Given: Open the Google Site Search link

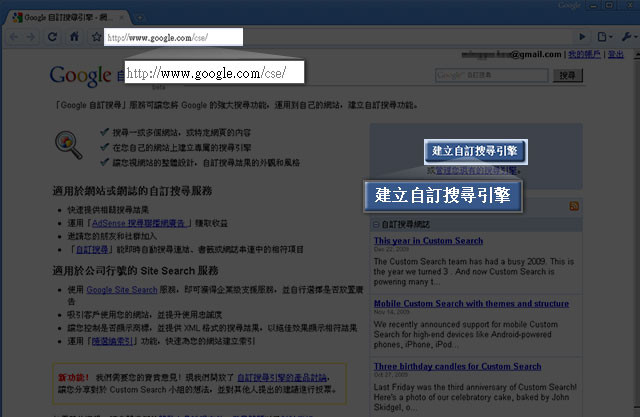Looking at the screenshot, I should tap(122, 290).
